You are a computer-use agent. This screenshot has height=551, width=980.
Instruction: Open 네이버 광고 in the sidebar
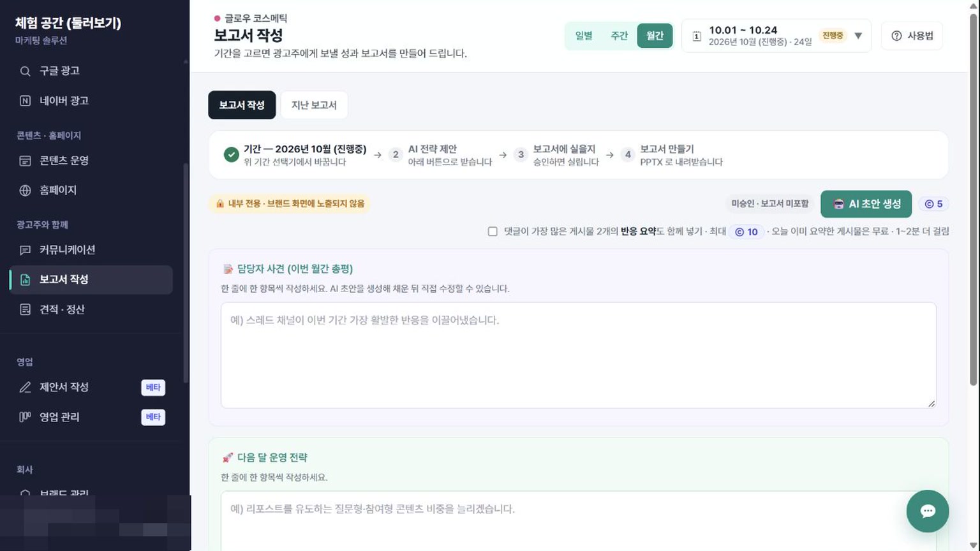pos(91,101)
